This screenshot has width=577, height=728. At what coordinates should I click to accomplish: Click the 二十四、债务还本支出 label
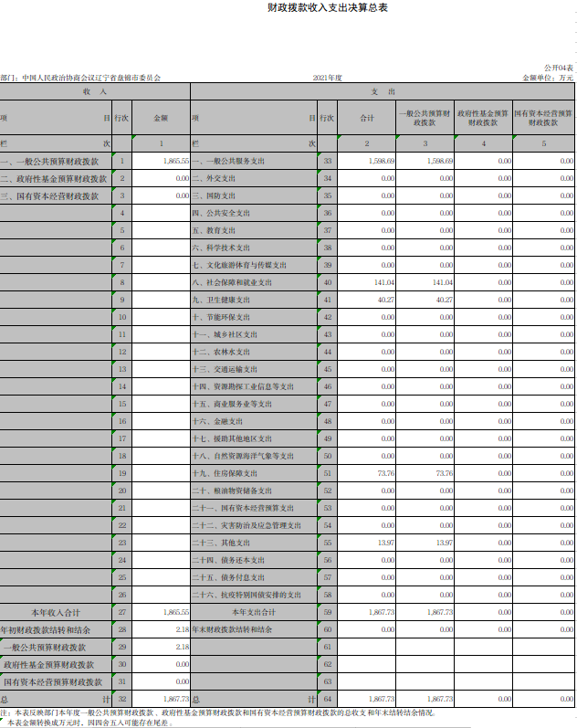[x=228, y=560]
